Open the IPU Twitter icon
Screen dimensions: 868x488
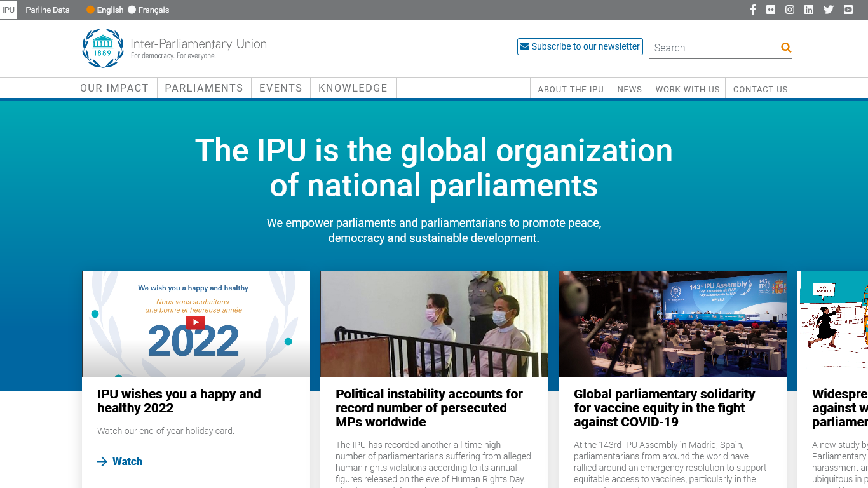(829, 10)
